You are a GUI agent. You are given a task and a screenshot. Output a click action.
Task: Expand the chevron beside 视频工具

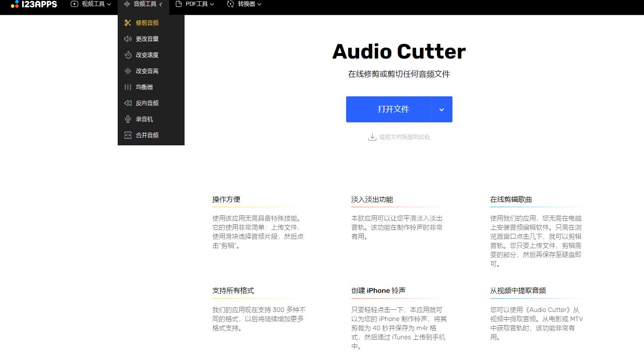pos(109,4)
